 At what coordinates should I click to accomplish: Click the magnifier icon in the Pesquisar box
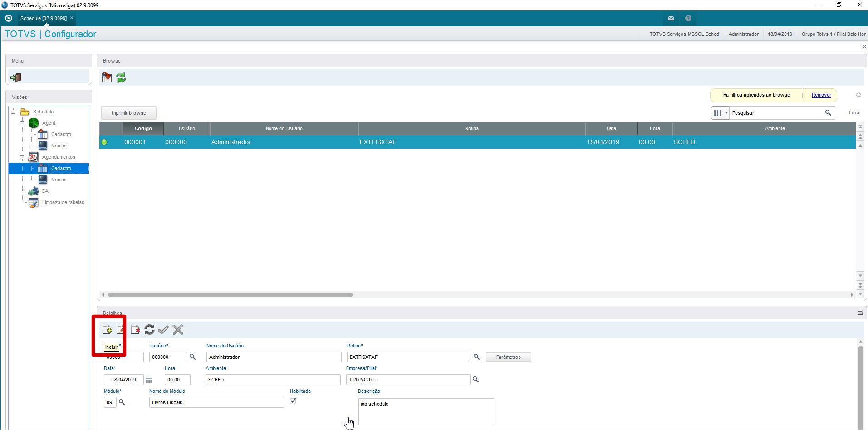coord(828,113)
